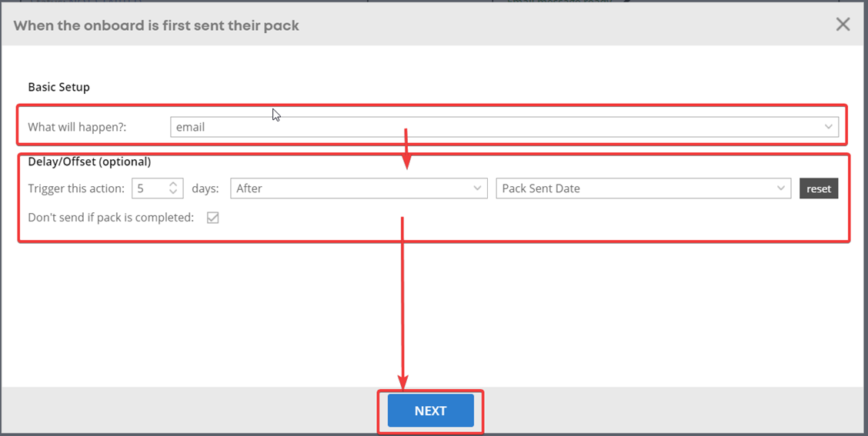The image size is (868, 436).
Task: Click the "Trigger this action:" label
Action: [x=76, y=188]
